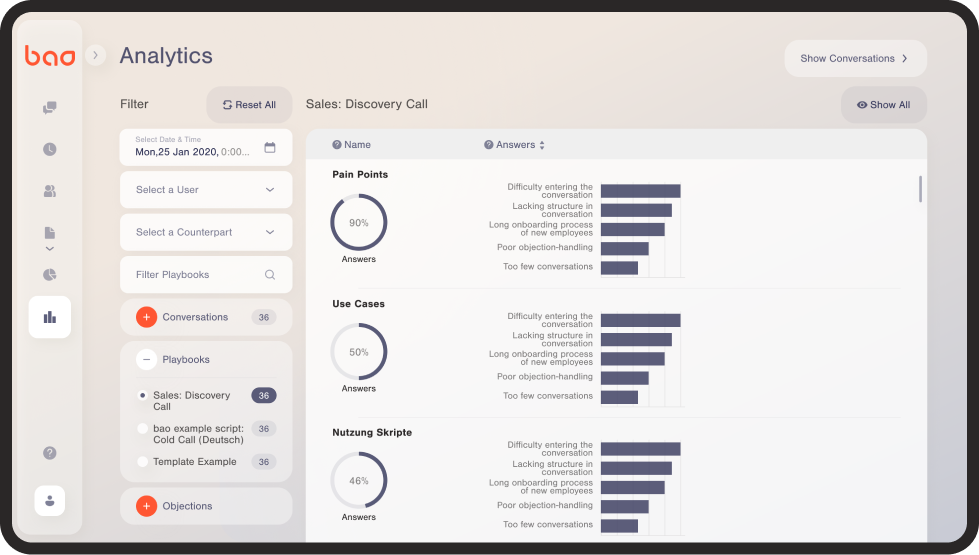Click the Show Conversations button
Viewport: 979px width, 555px height.
point(855,59)
